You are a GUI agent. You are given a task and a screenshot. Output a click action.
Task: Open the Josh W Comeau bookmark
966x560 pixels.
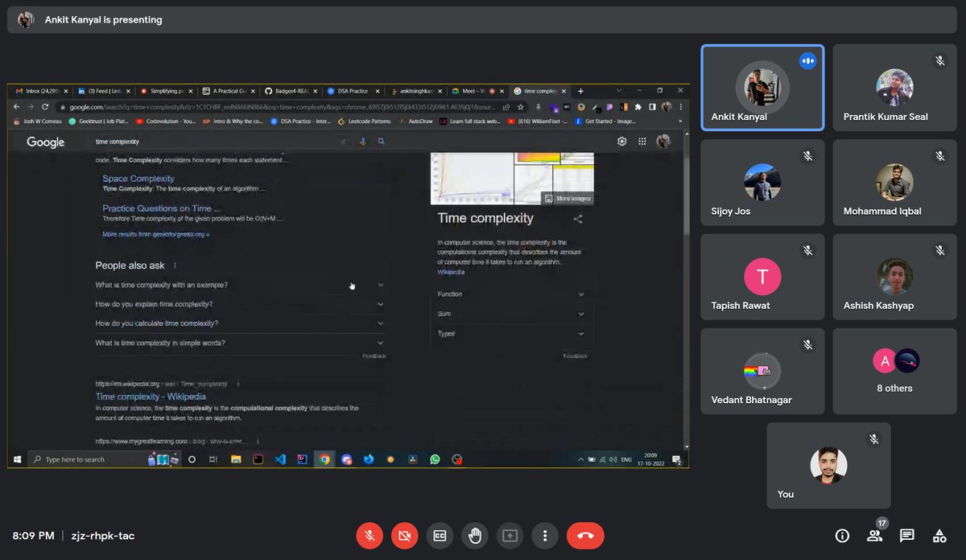tap(39, 121)
